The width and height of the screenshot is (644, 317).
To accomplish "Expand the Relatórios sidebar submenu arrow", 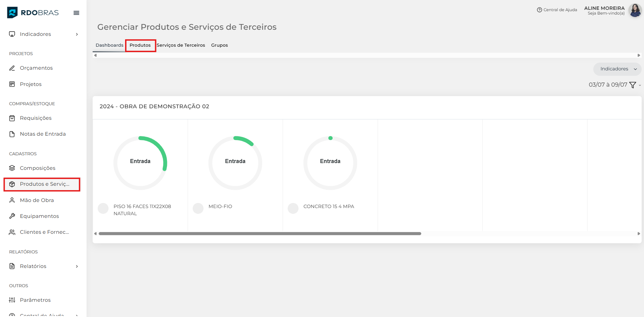I will (x=77, y=266).
